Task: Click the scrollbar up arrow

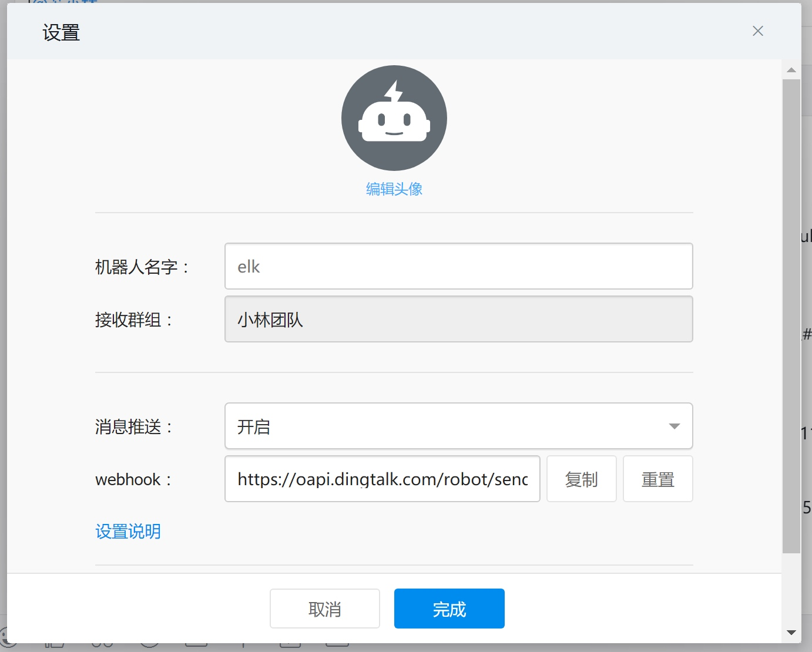Action: tap(791, 70)
